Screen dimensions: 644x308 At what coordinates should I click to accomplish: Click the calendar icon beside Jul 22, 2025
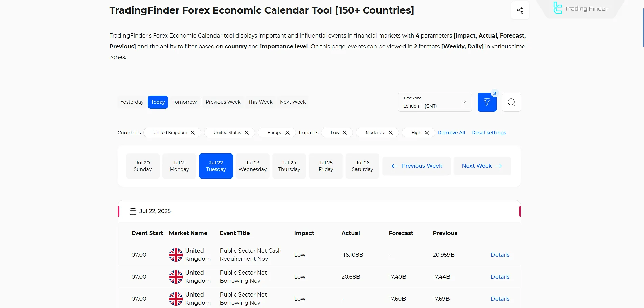133,211
